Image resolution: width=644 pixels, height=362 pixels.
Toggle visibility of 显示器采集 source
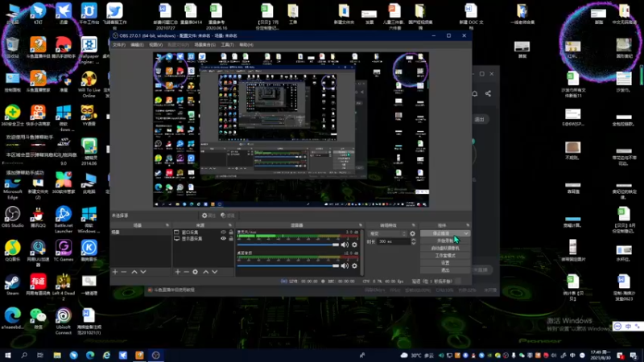pos(224,238)
